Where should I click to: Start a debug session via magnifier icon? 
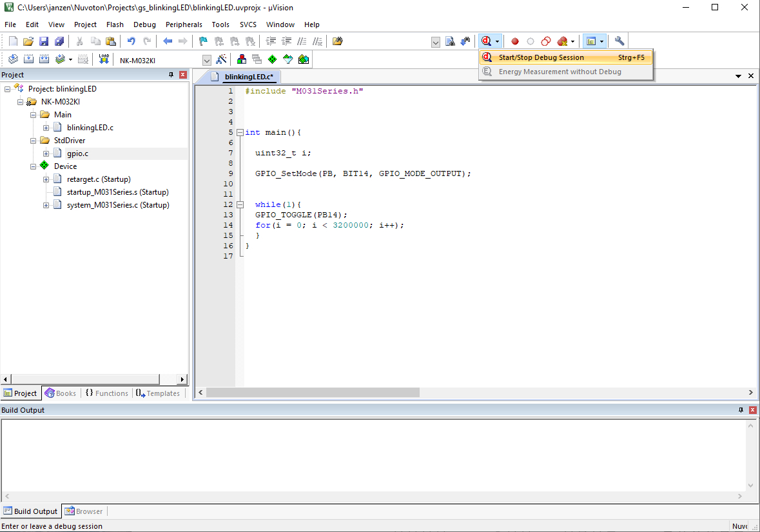pos(487,41)
